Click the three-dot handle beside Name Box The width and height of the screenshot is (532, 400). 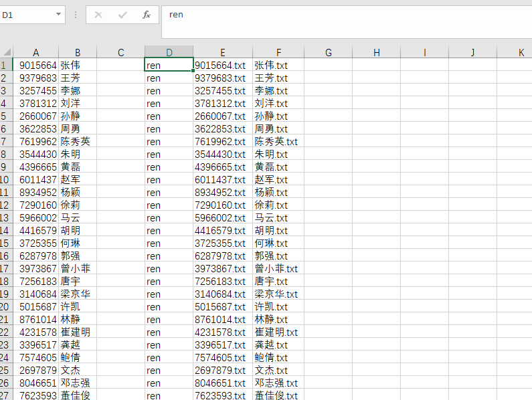76,15
